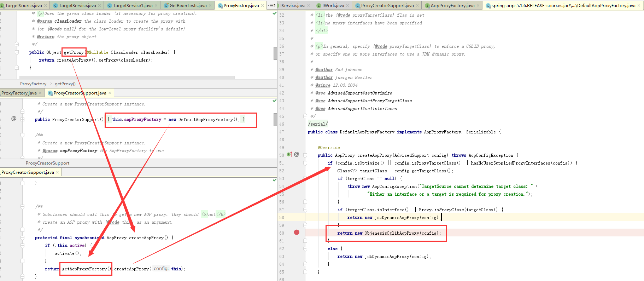Click the @ gutter icon beside ProxyCreatorSupport constructor
The image size is (644, 281).
(14, 119)
